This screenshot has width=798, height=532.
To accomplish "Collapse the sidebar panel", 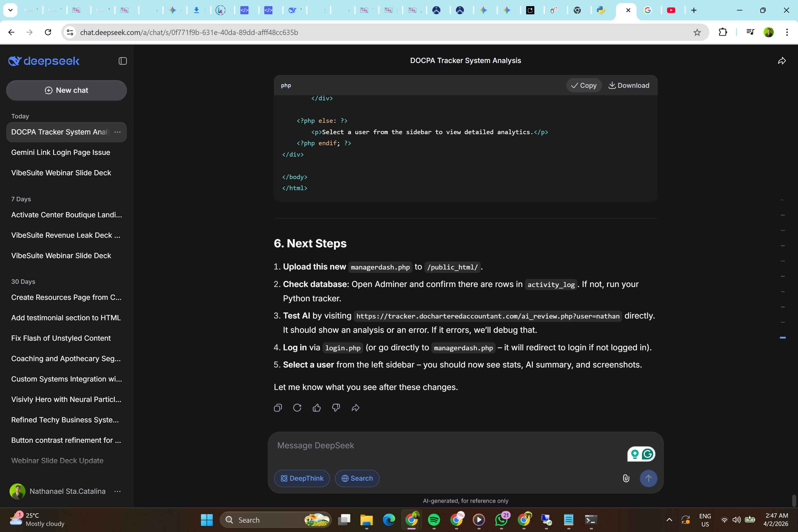I will pyautogui.click(x=123, y=61).
